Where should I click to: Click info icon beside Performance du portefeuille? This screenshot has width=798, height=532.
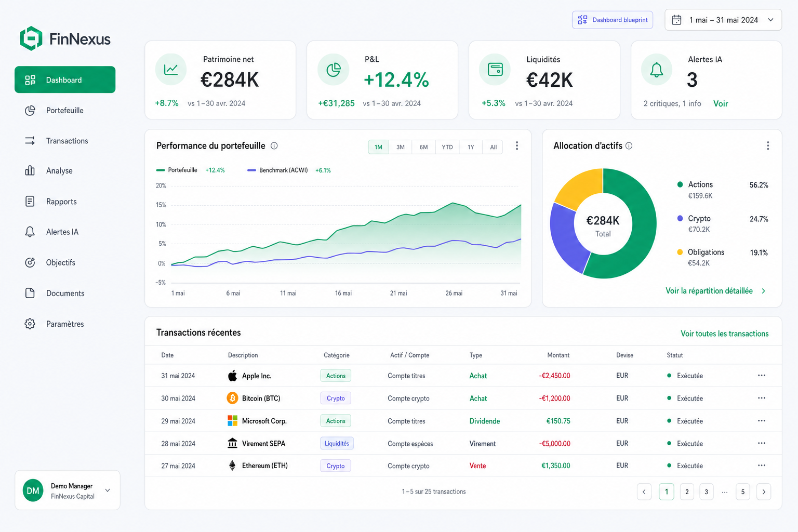pos(274,146)
